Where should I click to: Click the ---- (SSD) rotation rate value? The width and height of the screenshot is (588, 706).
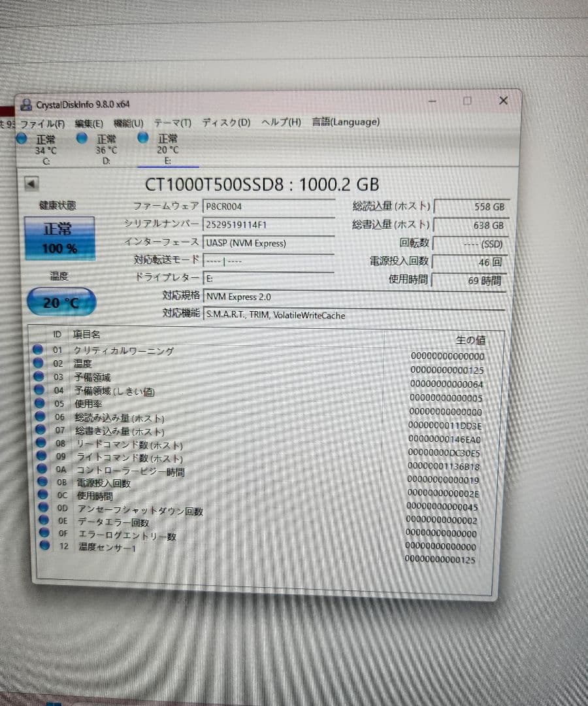pyautogui.click(x=470, y=244)
